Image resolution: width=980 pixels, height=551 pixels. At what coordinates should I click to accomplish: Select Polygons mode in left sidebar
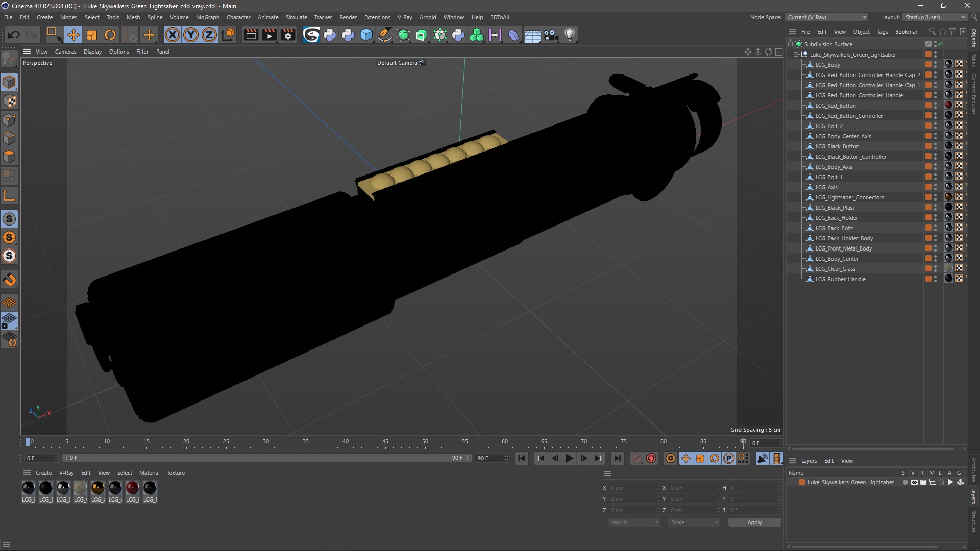(9, 156)
